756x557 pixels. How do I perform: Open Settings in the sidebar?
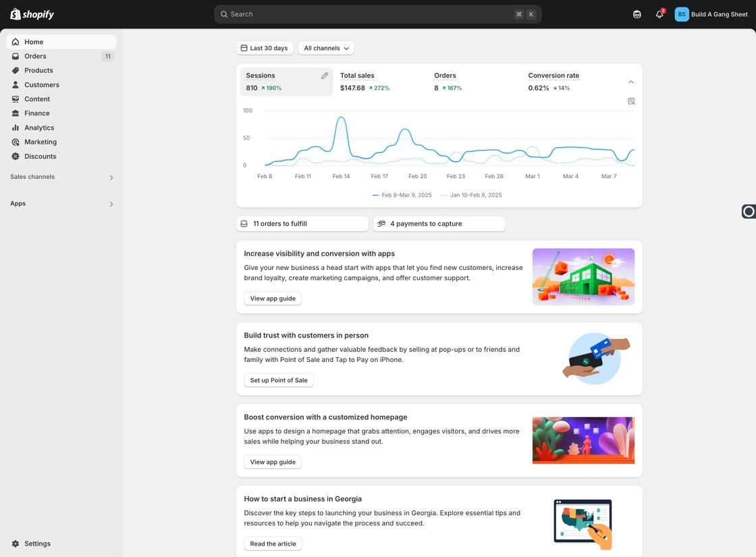(x=61, y=543)
